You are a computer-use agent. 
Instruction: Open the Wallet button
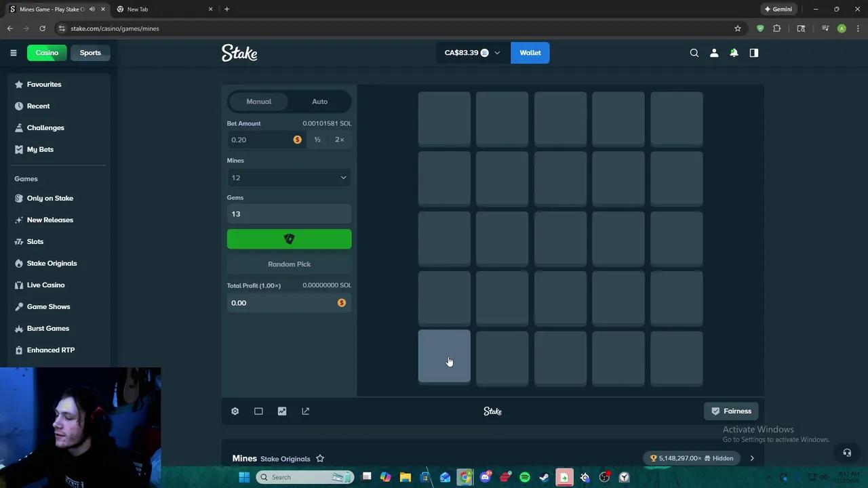point(530,53)
